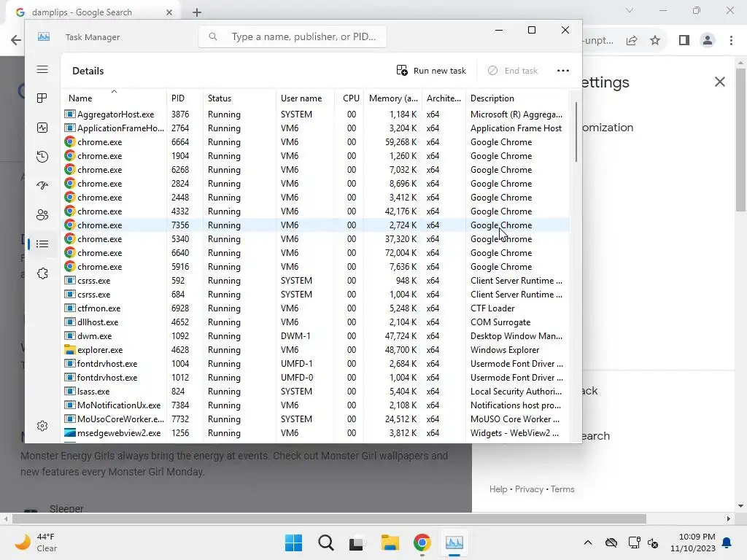Toggle Chrome side panel icon
The image size is (747, 560).
coord(684,41)
